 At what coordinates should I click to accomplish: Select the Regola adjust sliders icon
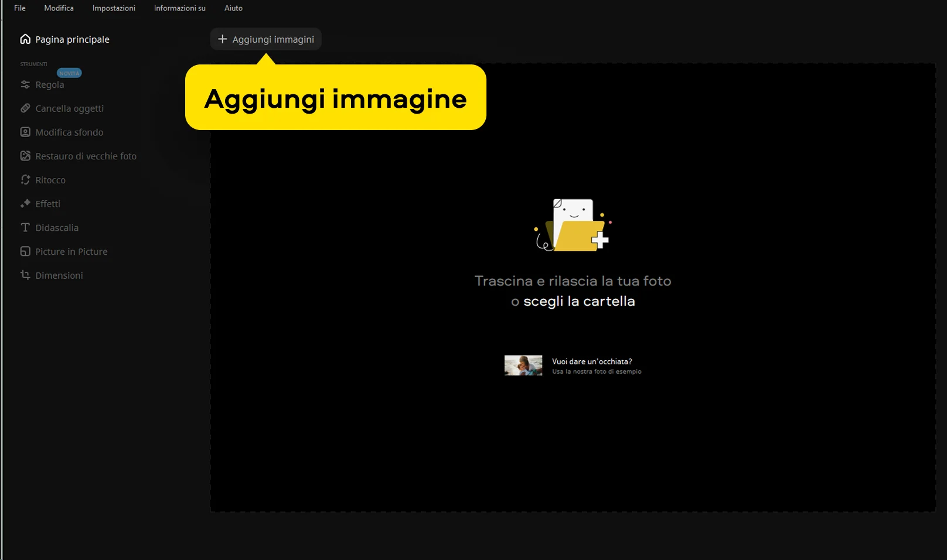(x=25, y=84)
